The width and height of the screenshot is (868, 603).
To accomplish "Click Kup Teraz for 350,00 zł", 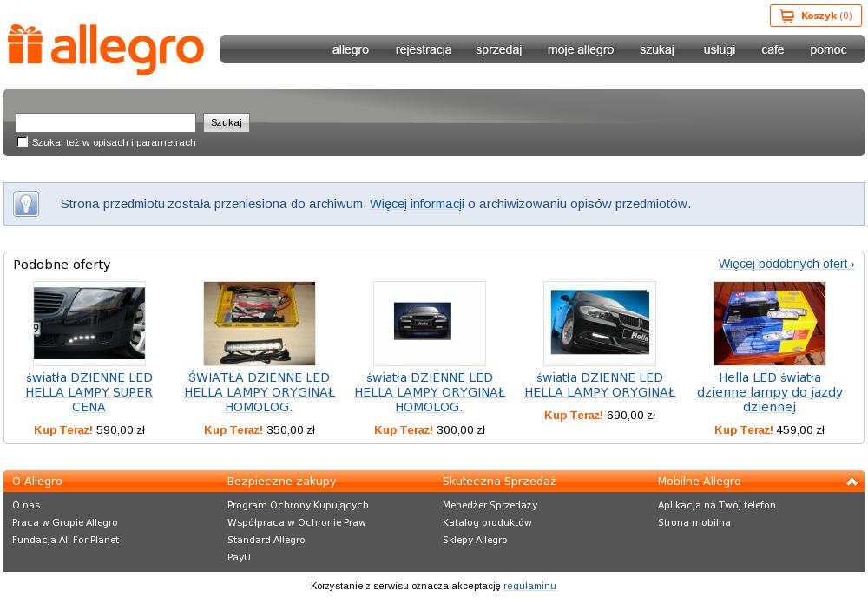I will point(233,429).
